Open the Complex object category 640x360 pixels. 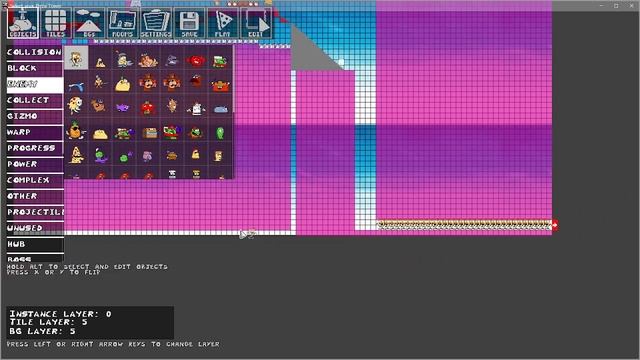(35, 180)
